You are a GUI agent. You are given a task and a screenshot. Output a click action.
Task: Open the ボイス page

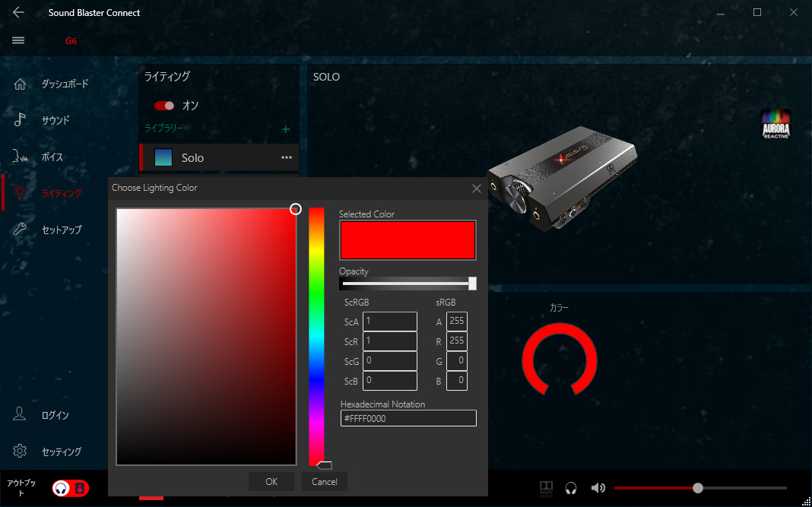coord(51,157)
